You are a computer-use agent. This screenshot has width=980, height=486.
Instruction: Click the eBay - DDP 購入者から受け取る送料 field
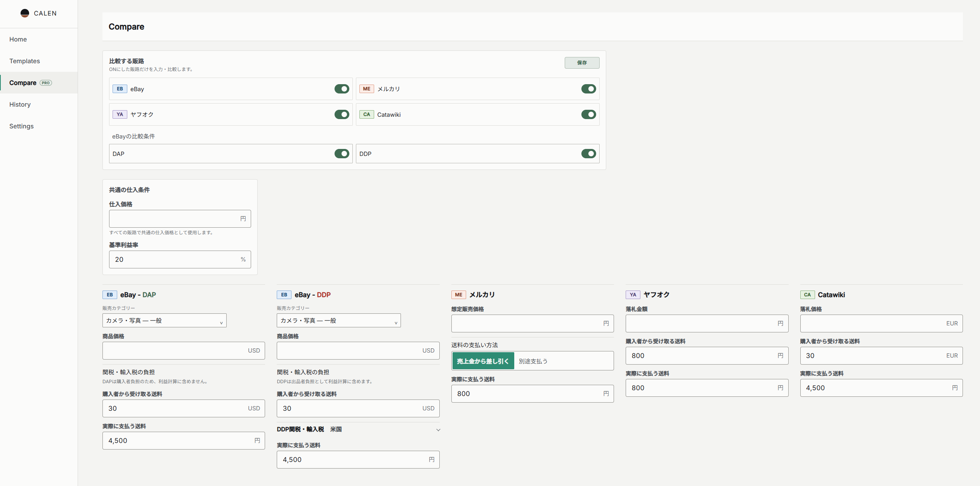tap(358, 408)
